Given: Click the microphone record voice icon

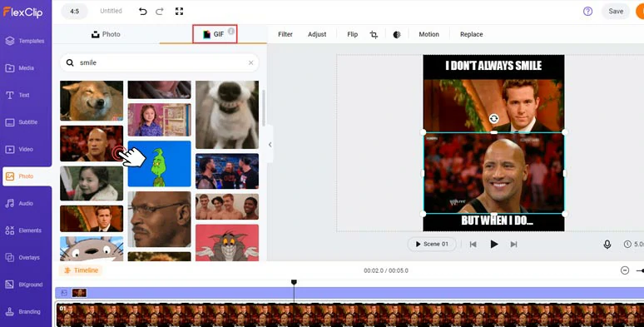Looking at the screenshot, I should pos(607,244).
